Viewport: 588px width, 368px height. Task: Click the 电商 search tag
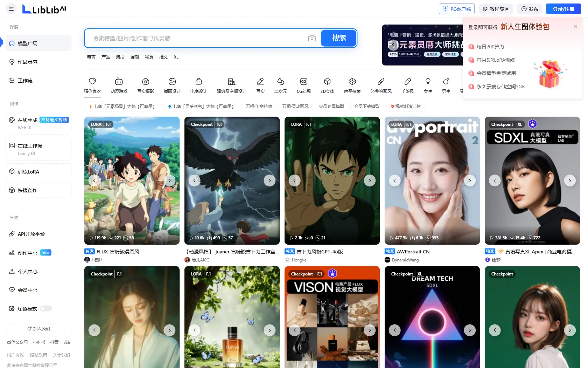coord(91,57)
